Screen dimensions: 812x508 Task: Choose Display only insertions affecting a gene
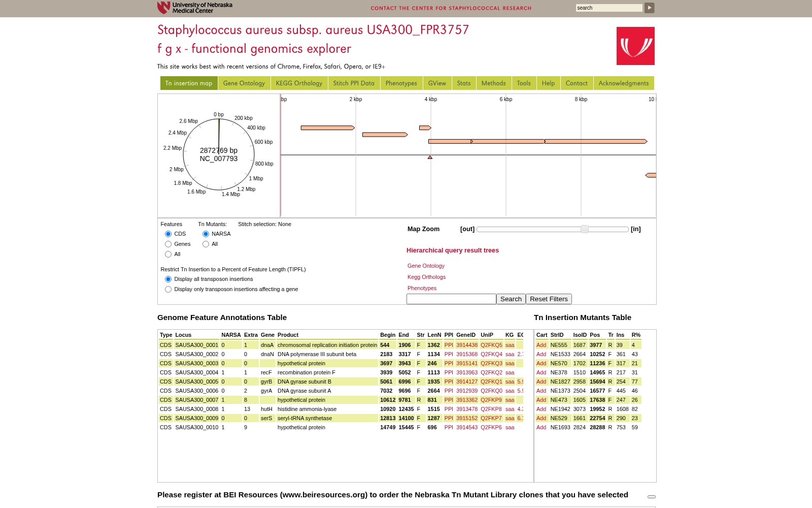point(168,290)
